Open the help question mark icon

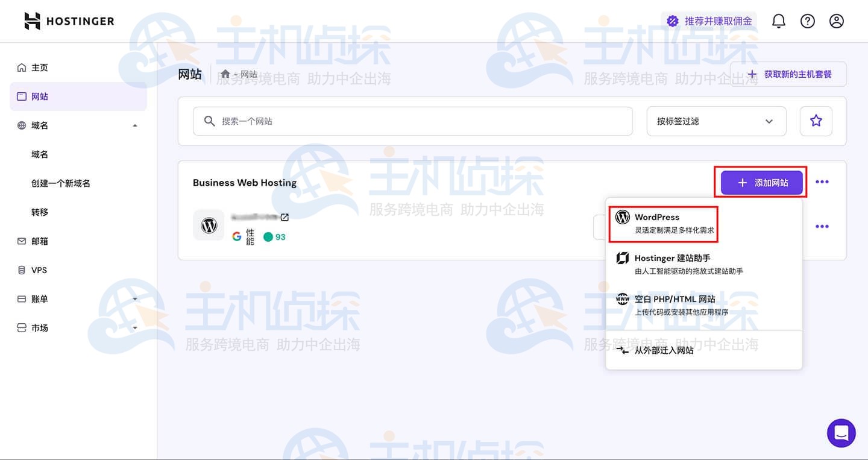(x=807, y=21)
